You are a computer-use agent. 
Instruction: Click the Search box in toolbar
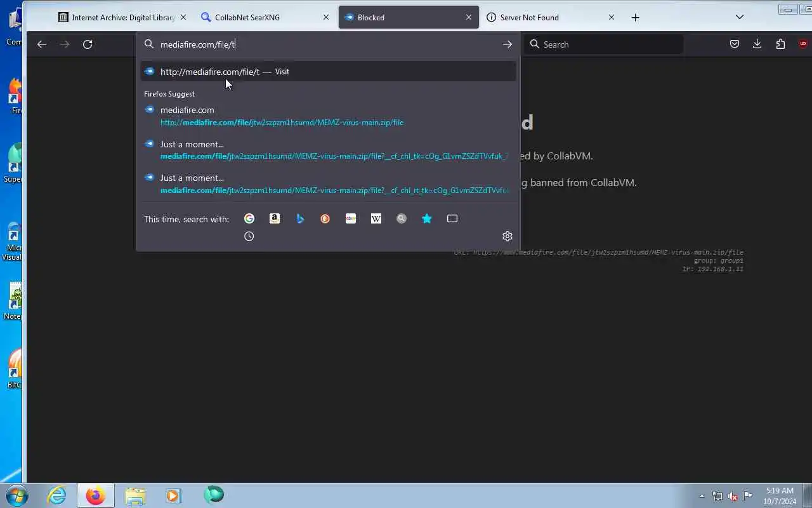604,44
